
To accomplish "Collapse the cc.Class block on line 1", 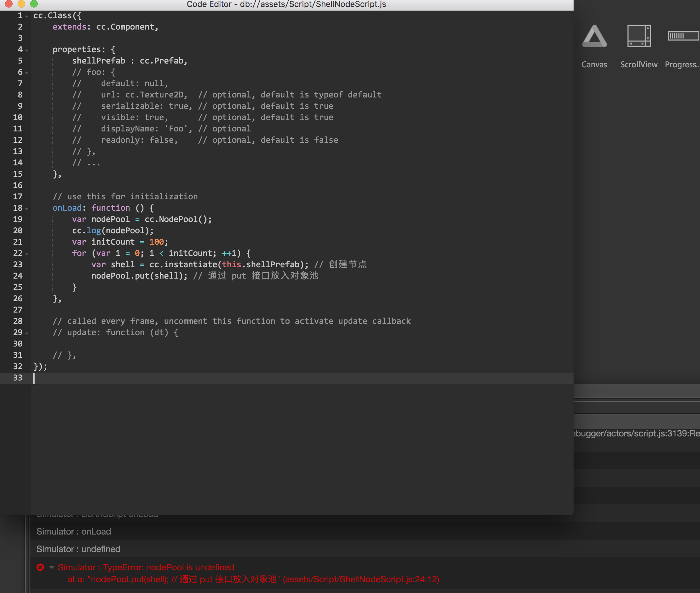I will pos(27,16).
